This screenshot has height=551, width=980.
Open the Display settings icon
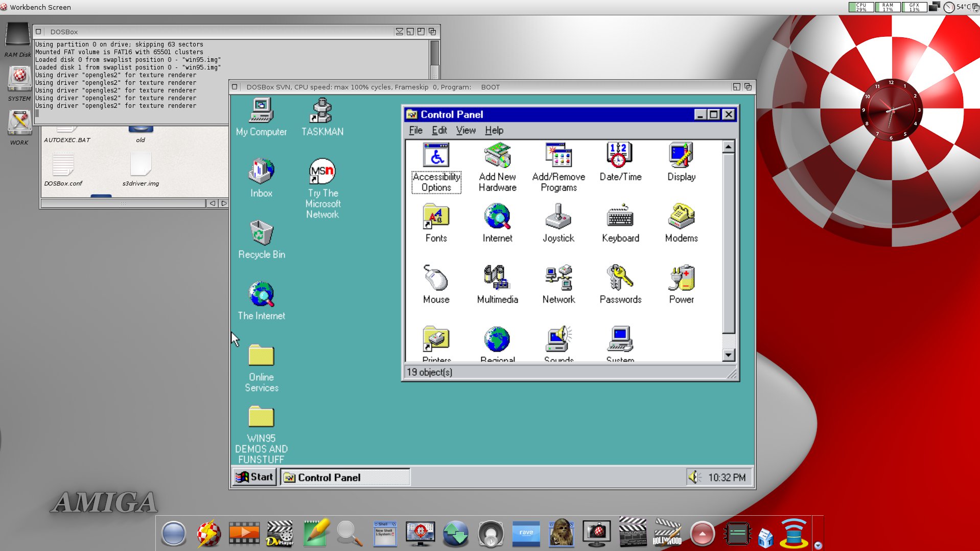[681, 162]
